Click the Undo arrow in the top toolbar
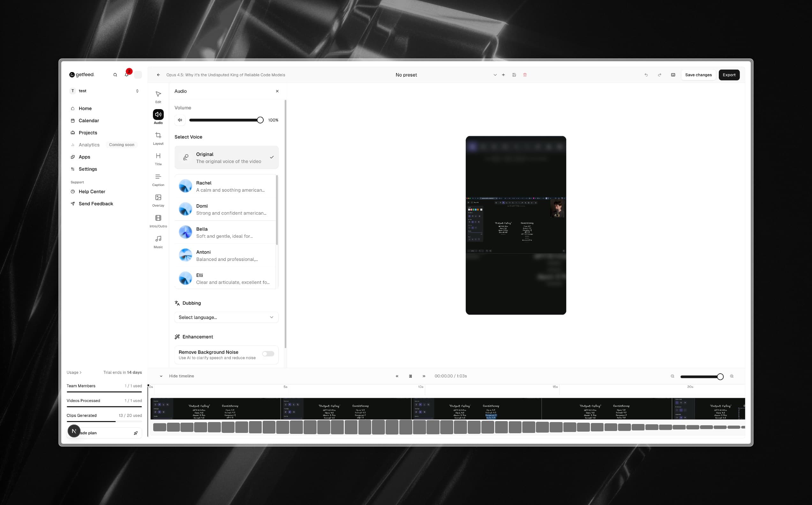Screen dimensions: 812x505 click(646, 74)
